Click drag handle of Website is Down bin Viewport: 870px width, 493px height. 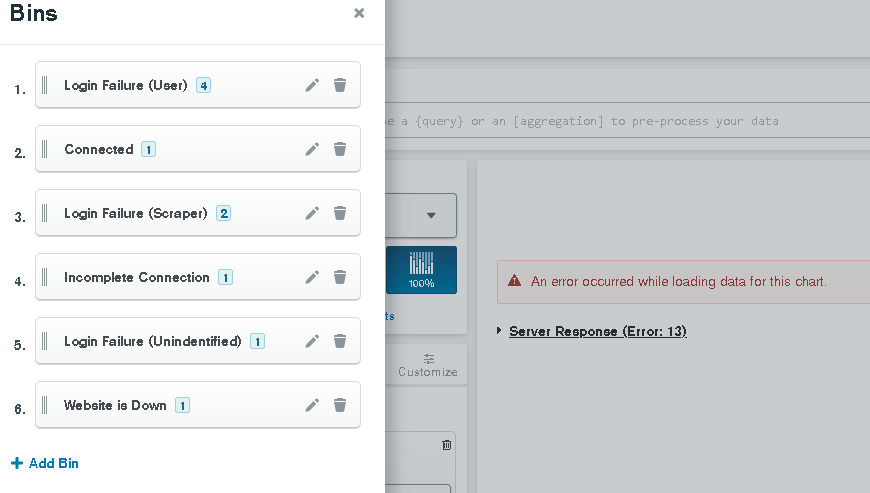(45, 406)
